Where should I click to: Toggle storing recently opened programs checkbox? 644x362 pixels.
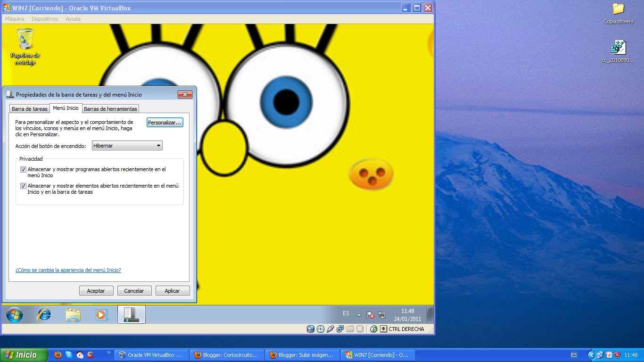point(23,169)
